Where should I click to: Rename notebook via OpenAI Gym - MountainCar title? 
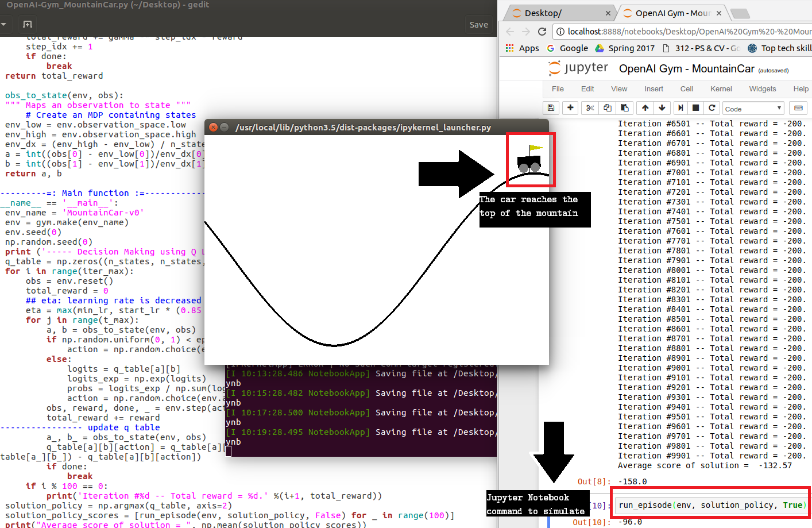[687, 69]
